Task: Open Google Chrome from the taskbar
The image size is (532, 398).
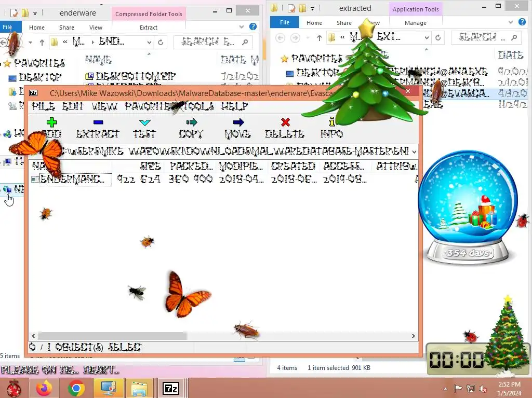Action: 76,388
